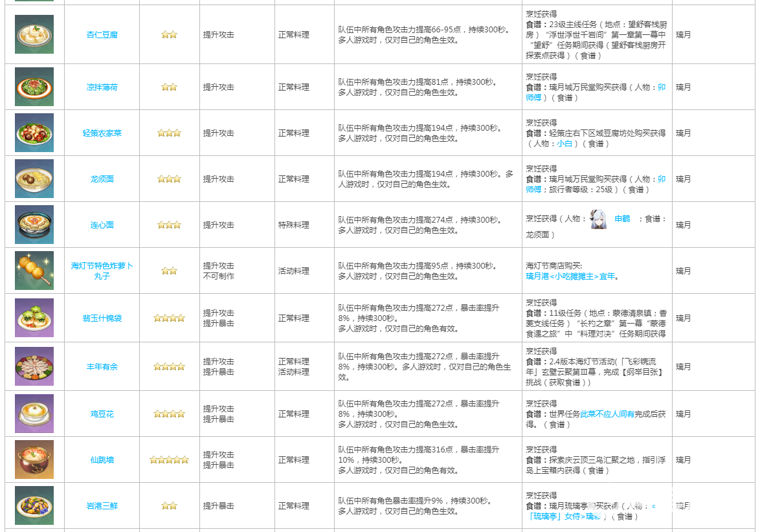Open the 申鹤 text link

[x=621, y=219]
